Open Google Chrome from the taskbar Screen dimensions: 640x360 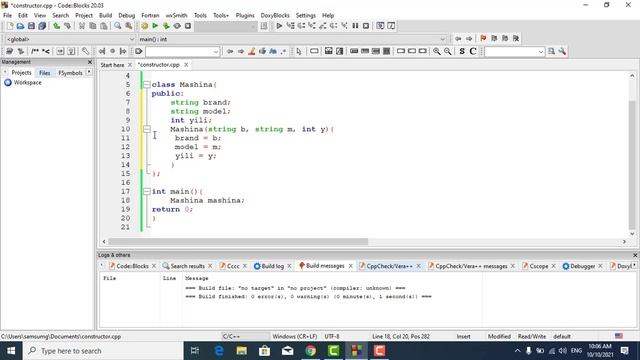(311, 351)
